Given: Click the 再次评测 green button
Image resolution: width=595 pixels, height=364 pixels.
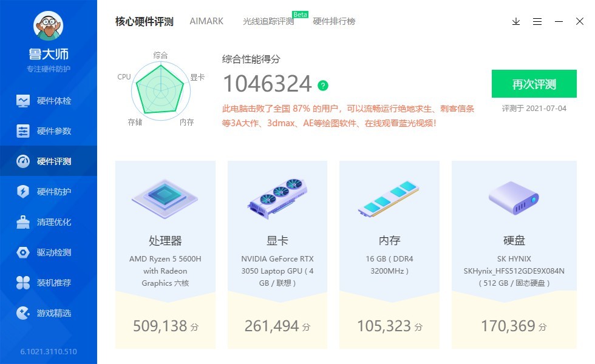Looking at the screenshot, I should click(534, 84).
